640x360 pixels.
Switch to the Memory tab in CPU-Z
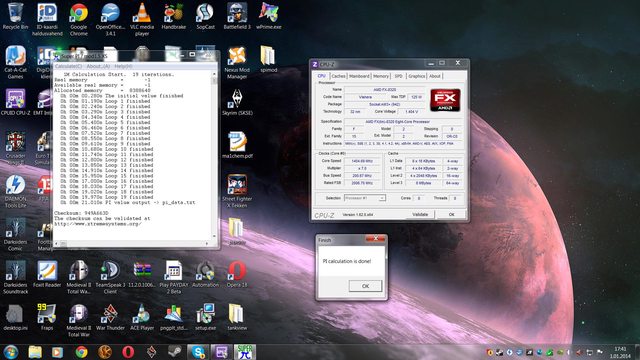pyautogui.click(x=381, y=76)
